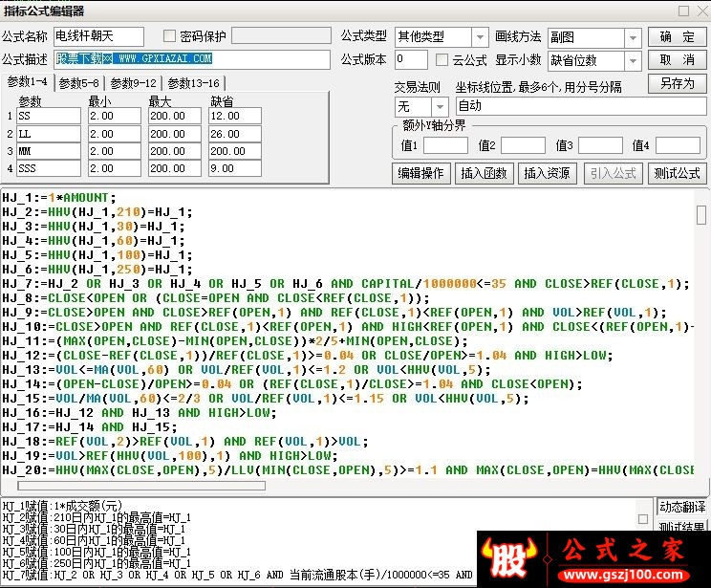Expand the 交易法则 dropdown

click(440, 107)
